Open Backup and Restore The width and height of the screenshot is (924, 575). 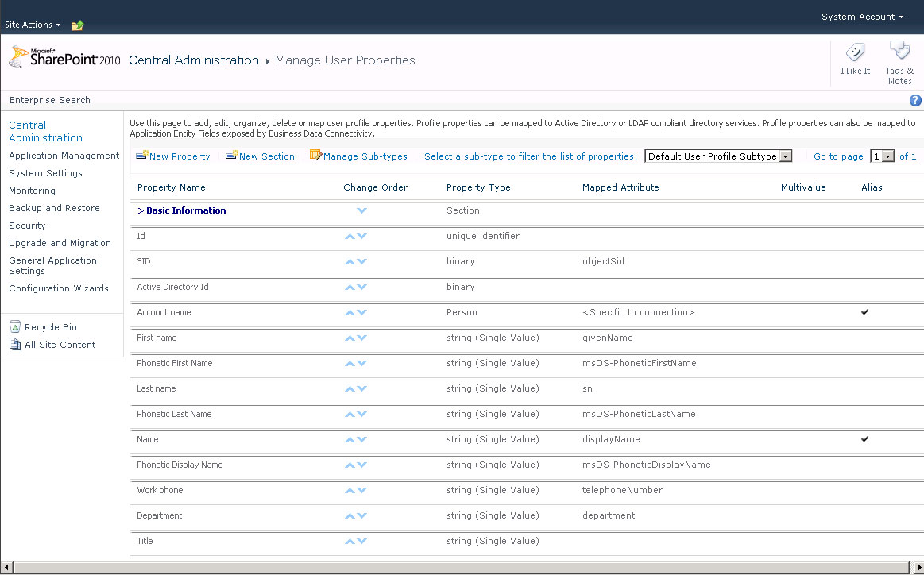point(54,208)
